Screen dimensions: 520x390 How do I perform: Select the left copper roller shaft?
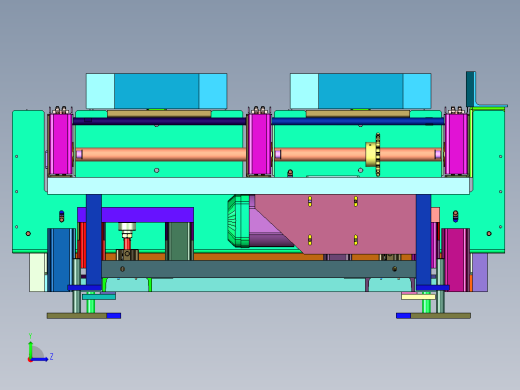tap(162, 154)
